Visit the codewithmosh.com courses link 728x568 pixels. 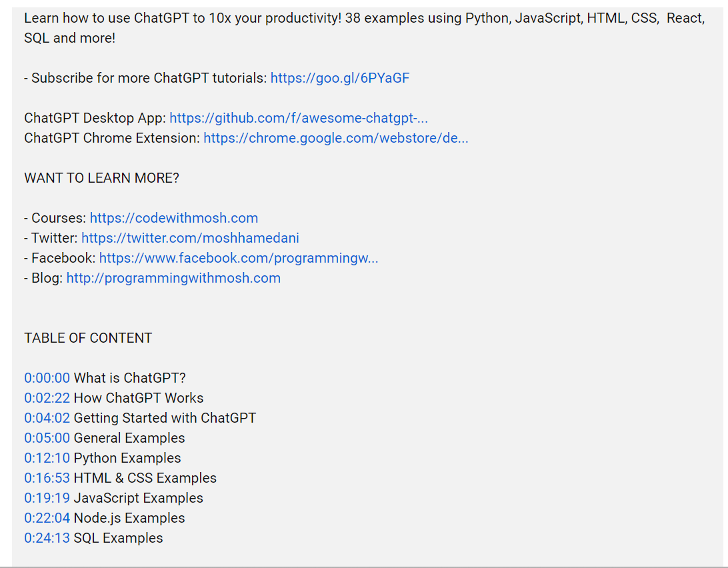coord(173,218)
